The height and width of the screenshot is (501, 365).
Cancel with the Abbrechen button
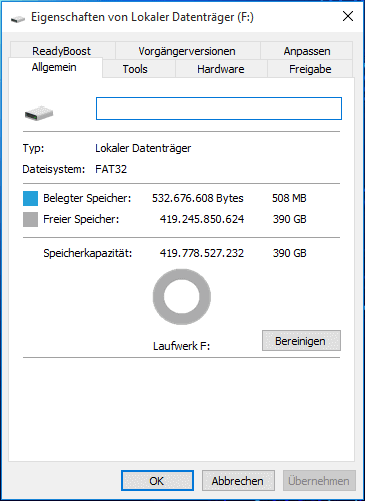coord(238,481)
